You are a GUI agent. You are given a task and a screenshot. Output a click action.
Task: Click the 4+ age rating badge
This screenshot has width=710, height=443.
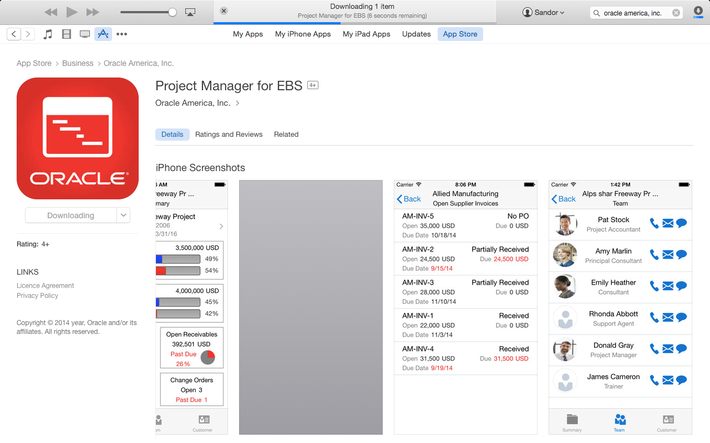pyautogui.click(x=313, y=85)
